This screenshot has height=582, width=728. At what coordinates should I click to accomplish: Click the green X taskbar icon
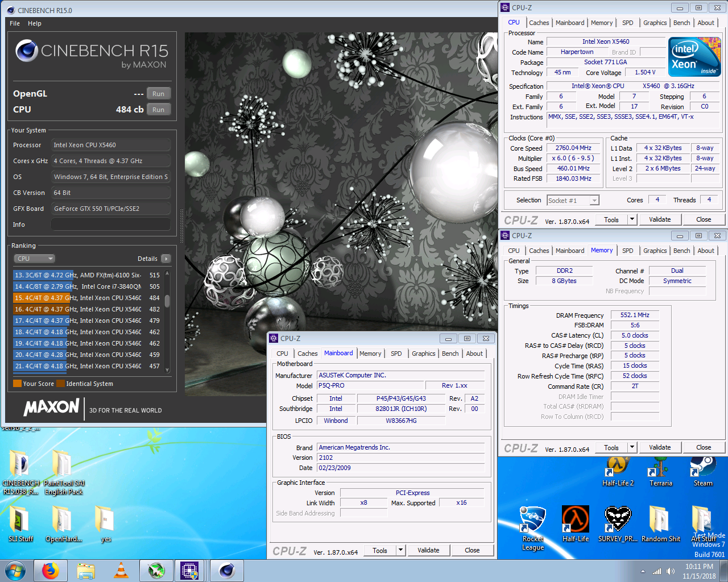point(156,571)
